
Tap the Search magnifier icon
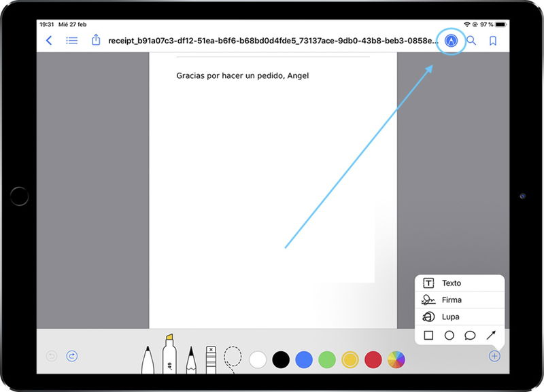471,40
